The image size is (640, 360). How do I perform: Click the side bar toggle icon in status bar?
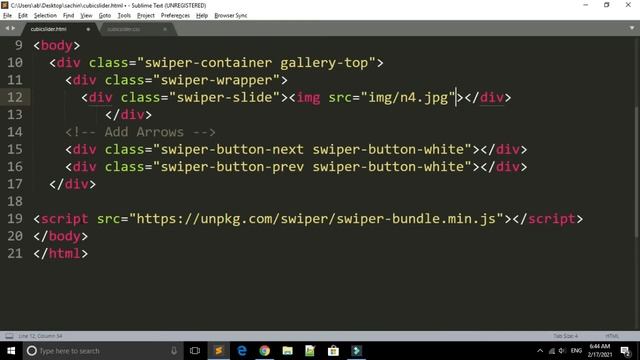[9, 336]
